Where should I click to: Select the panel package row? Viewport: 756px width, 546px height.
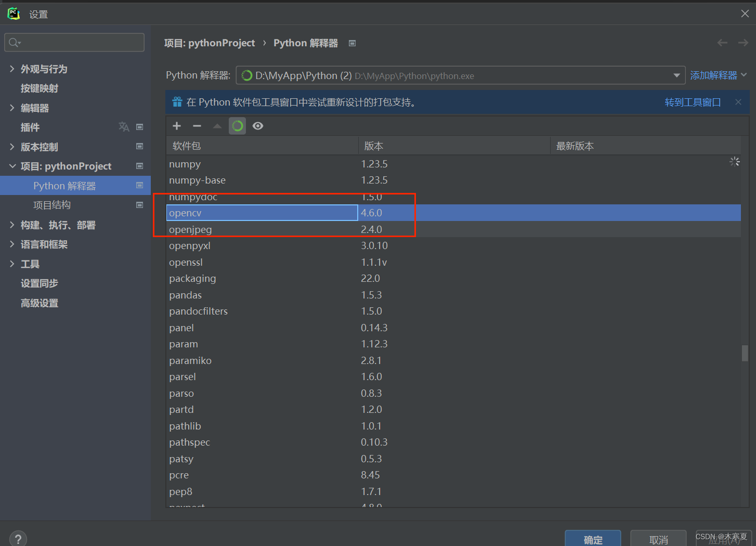453,328
